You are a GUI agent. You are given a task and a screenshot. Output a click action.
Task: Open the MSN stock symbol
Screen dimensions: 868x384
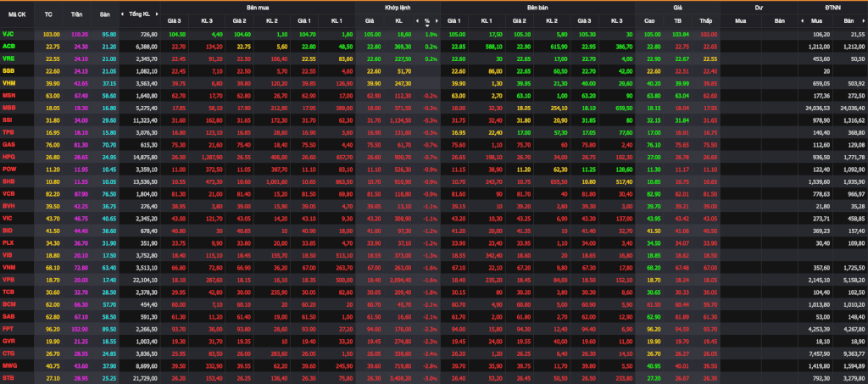tap(8, 95)
